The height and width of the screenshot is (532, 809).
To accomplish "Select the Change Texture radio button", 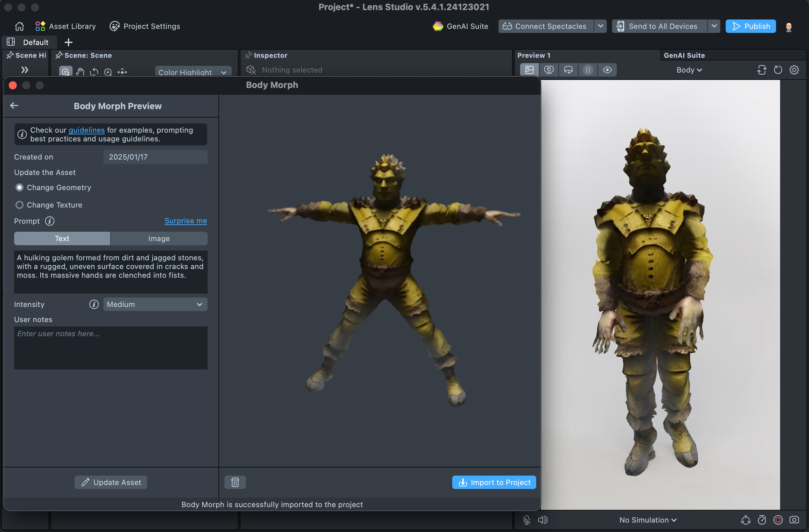I will pos(19,205).
